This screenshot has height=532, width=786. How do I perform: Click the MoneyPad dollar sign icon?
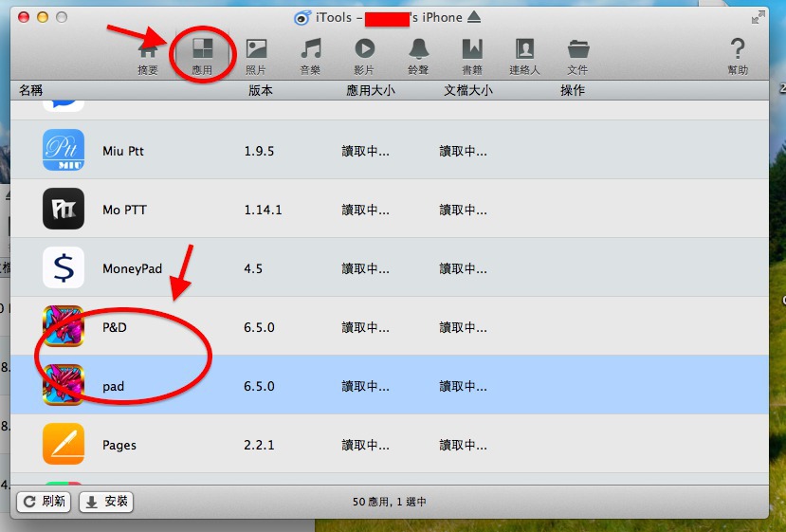(x=64, y=267)
